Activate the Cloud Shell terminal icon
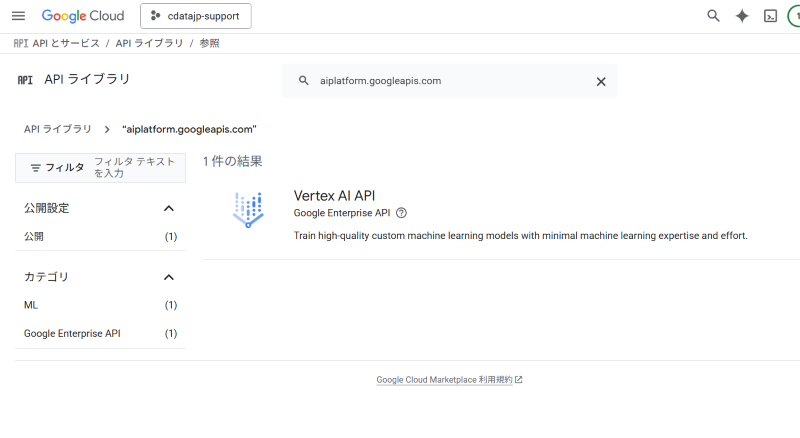 click(x=770, y=16)
